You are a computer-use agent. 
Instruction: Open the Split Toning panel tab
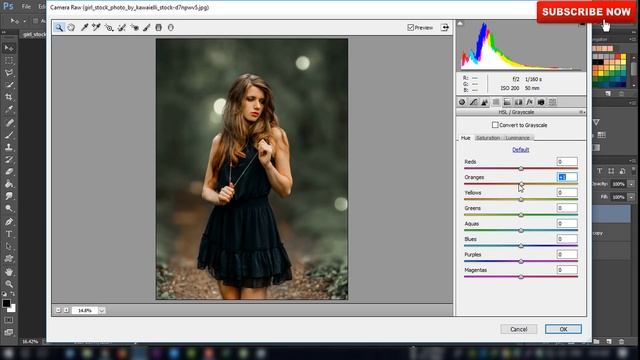pos(507,102)
